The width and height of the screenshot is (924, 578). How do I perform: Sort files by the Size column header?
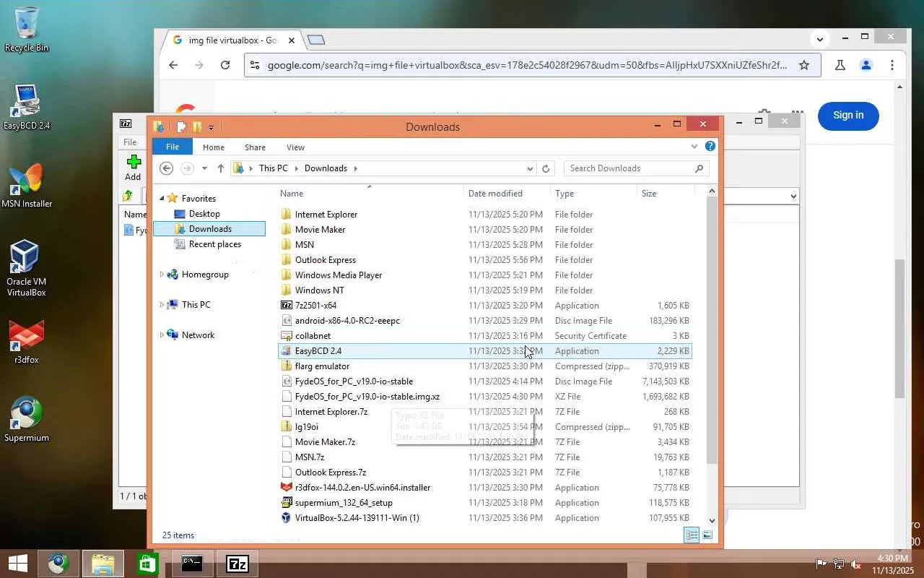coord(665,194)
